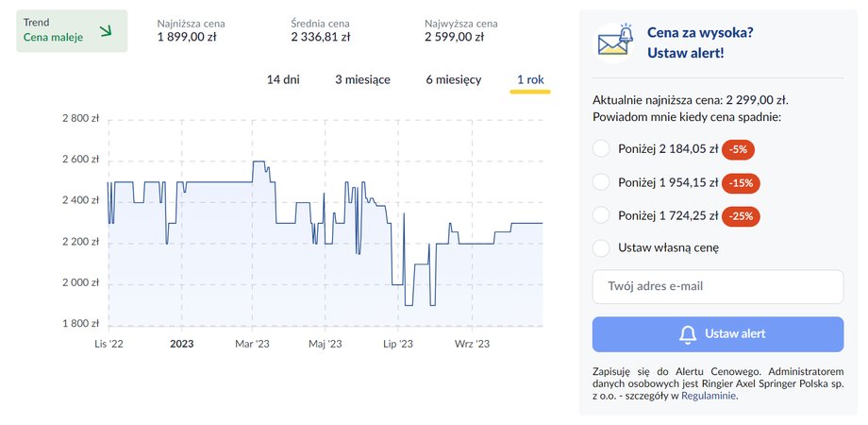This screenshot has height=425, width=868.
Task: Switch chart range to 14 dni
Action: coord(283,79)
